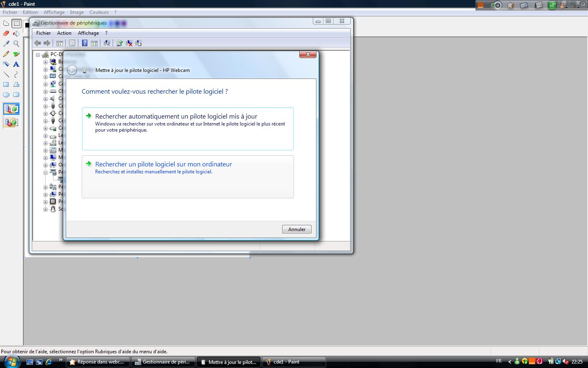
Task: Open the Image menu in Paint
Action: (x=77, y=12)
